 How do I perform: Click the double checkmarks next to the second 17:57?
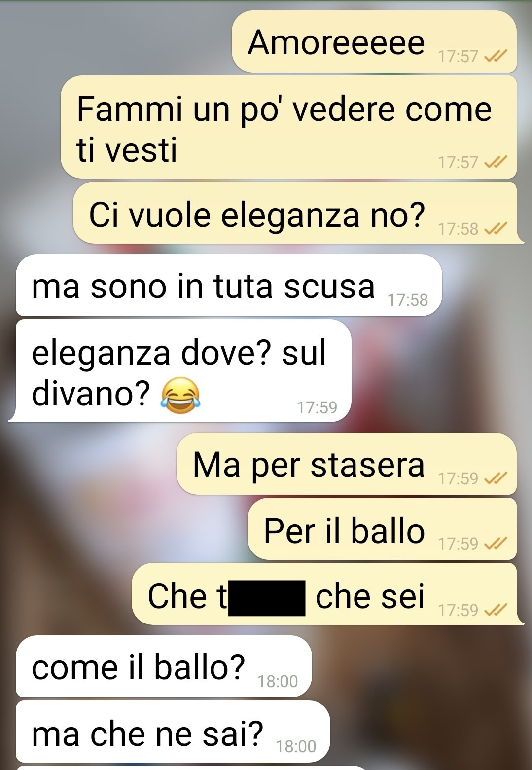point(494,162)
